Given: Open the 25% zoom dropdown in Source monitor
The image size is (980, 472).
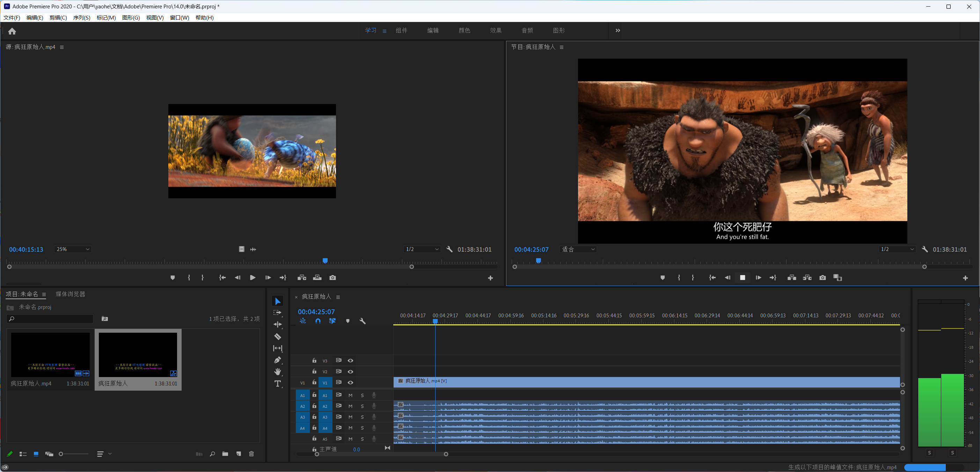Looking at the screenshot, I should [x=73, y=249].
